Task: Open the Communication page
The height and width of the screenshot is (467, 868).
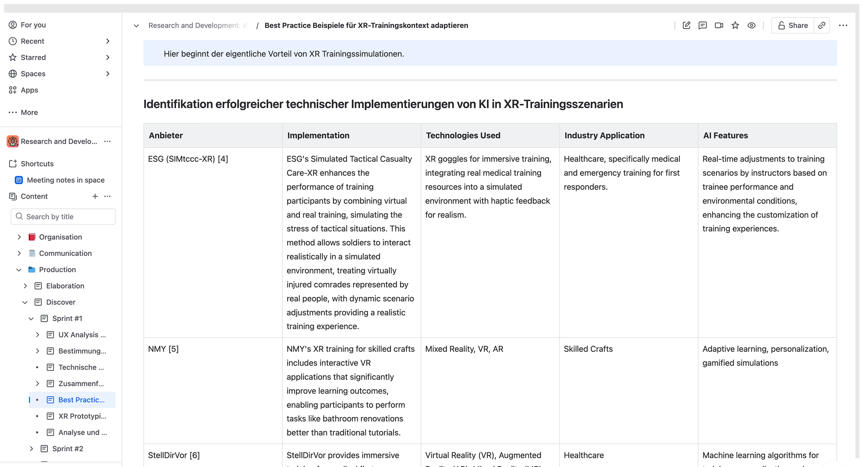Action: point(65,253)
